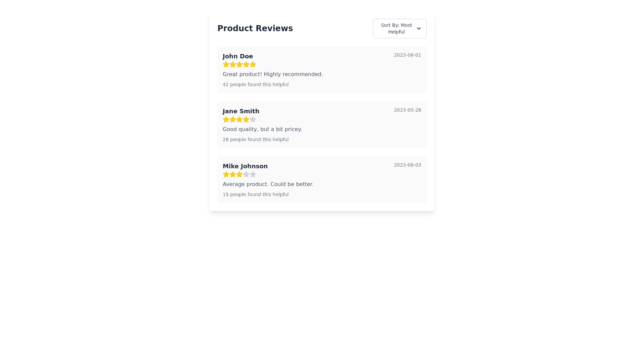Click the first star of John Doe's rating
Screen dimensions: 644x362
[226, 64]
